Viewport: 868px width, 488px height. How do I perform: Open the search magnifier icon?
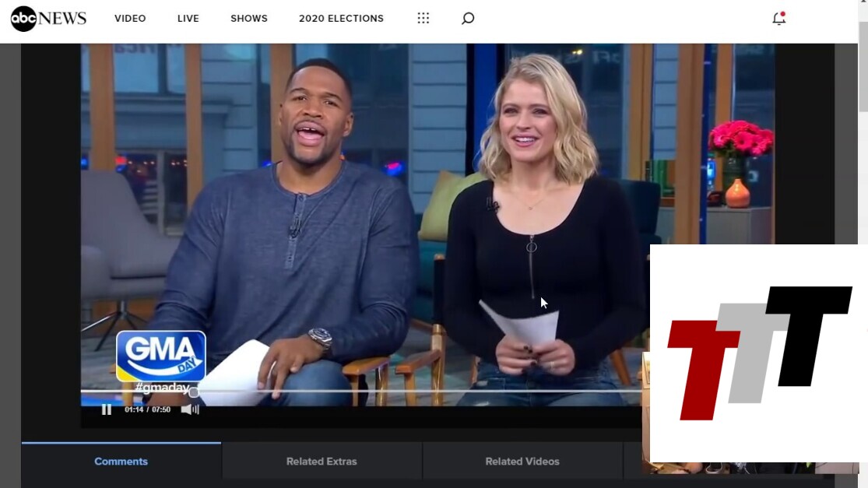click(x=468, y=19)
